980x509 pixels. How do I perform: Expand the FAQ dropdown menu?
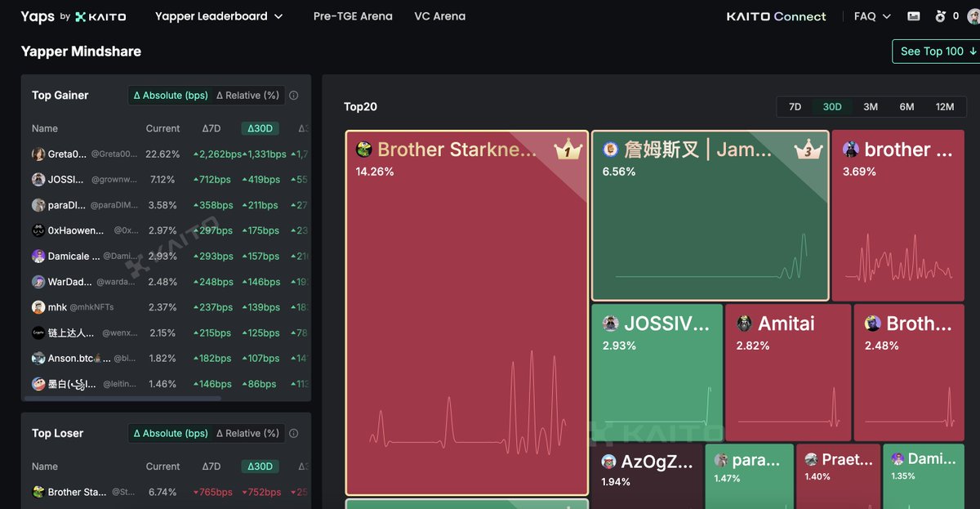[872, 16]
